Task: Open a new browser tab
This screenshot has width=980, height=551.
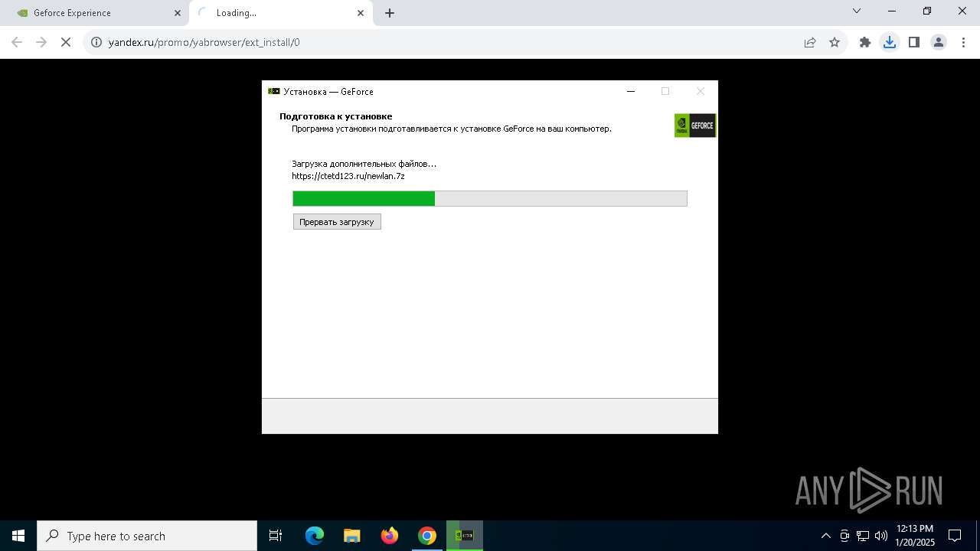Action: click(390, 13)
